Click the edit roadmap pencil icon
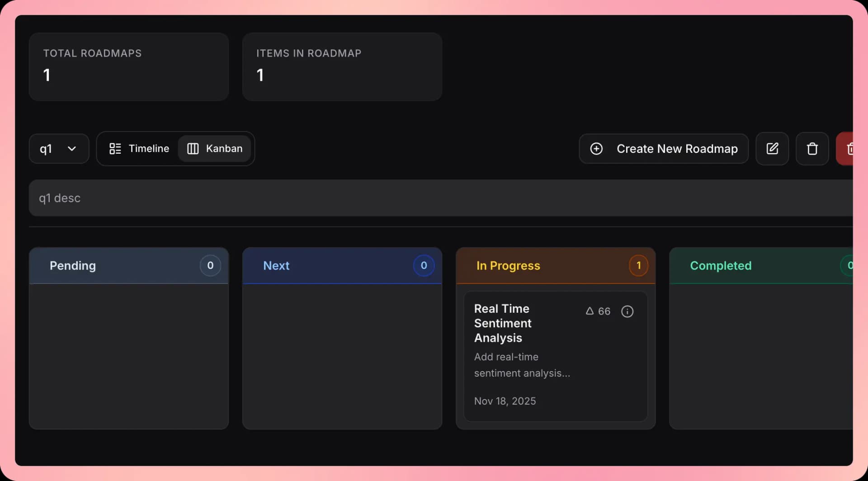Viewport: 868px width, 481px height. (772, 149)
